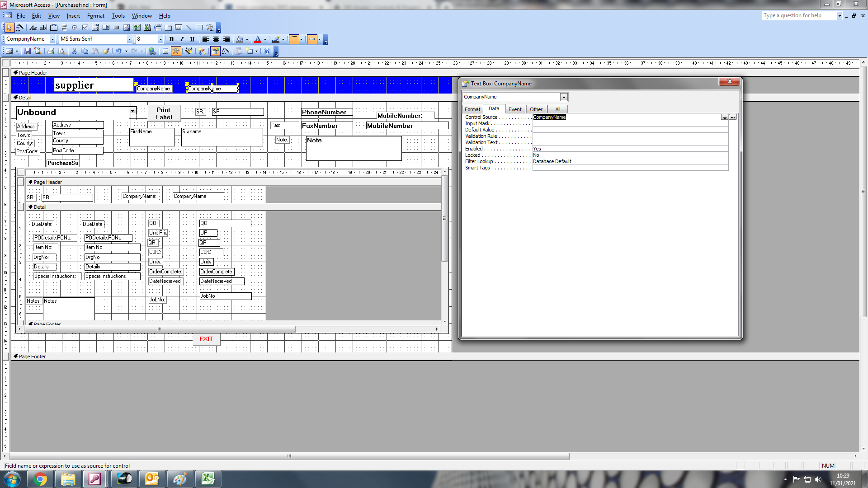The width and height of the screenshot is (868, 488).
Task: Toggle Italic formatting
Action: (182, 39)
